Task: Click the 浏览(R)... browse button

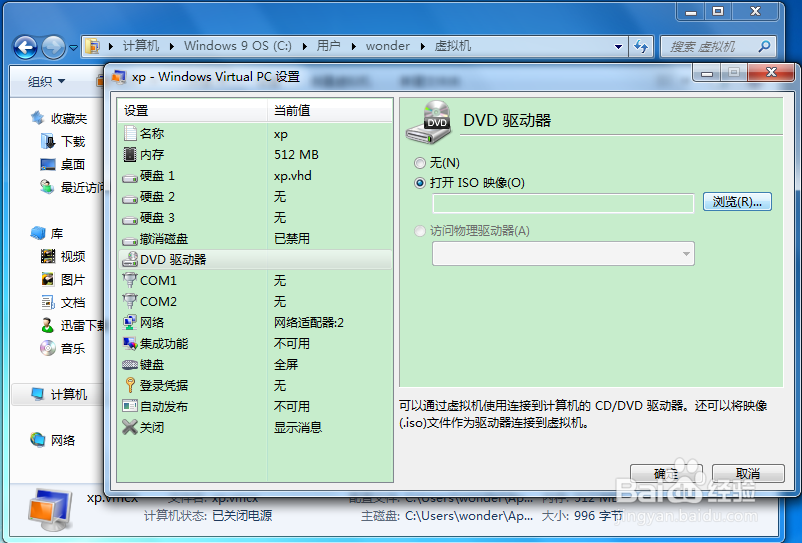Action: (737, 202)
